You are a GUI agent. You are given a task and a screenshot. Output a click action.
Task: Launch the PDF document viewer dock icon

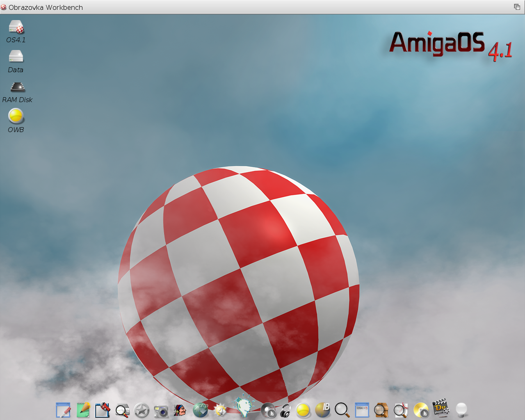[x=401, y=410]
